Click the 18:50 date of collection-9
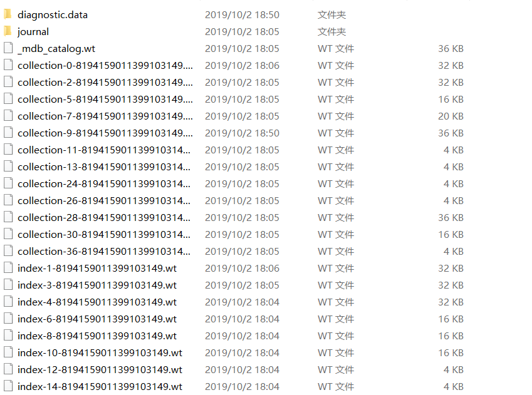Screen dimensions: 532x395 pos(243,133)
